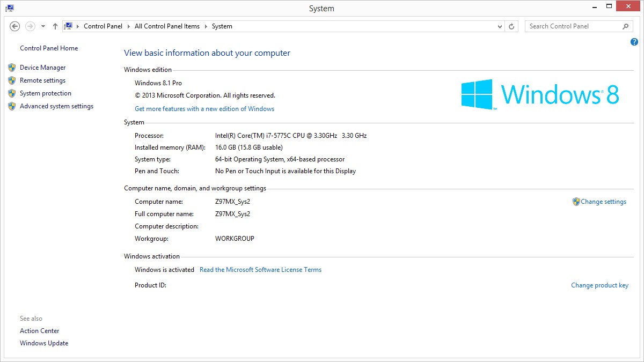Click the Change settings link
The height and width of the screenshot is (362, 644).
(x=603, y=202)
